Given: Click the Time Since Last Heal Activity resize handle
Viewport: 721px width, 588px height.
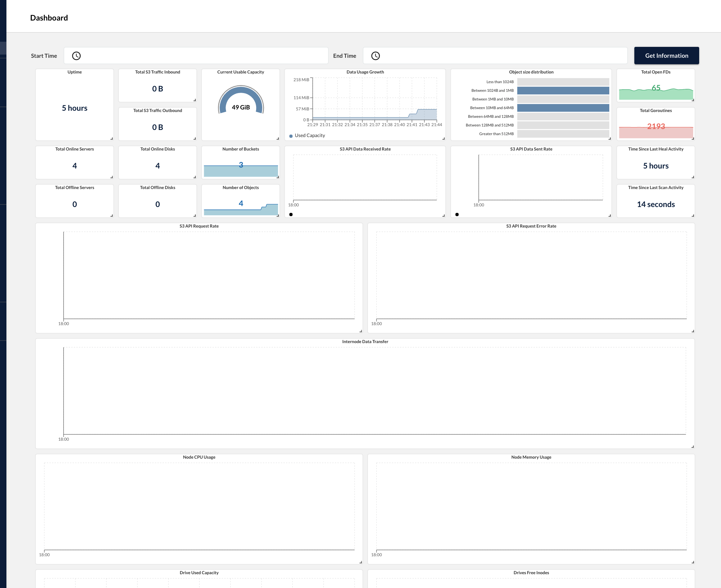Looking at the screenshot, I should (x=692, y=177).
